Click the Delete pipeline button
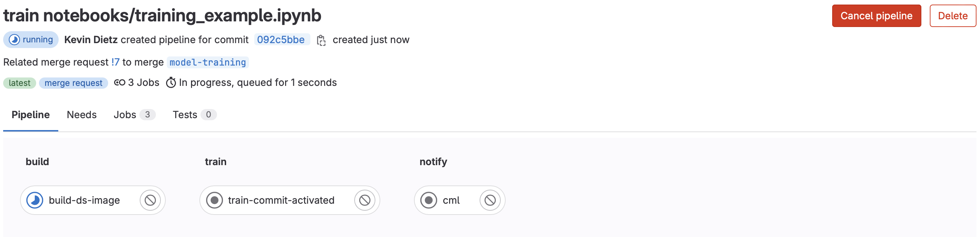Image resolution: width=980 pixels, height=237 pixels. 952,16
